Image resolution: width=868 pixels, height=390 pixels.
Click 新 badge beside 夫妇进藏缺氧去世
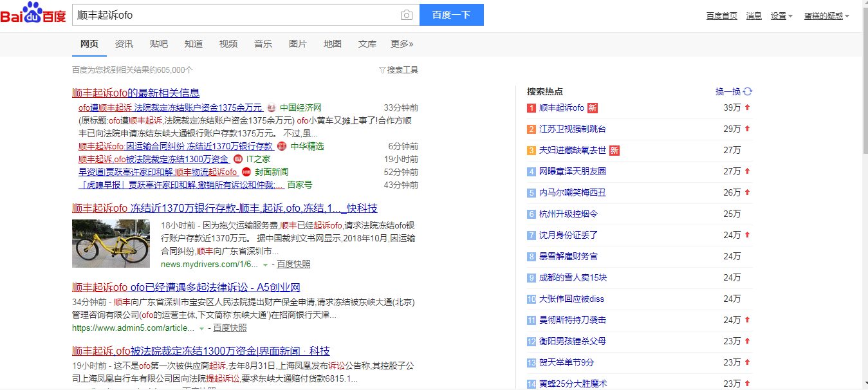(x=614, y=151)
